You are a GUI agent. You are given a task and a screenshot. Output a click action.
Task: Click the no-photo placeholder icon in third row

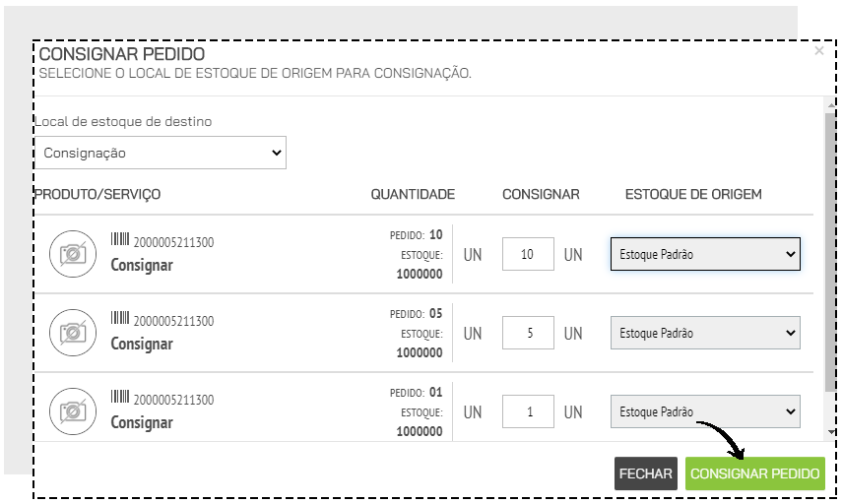coord(73,411)
